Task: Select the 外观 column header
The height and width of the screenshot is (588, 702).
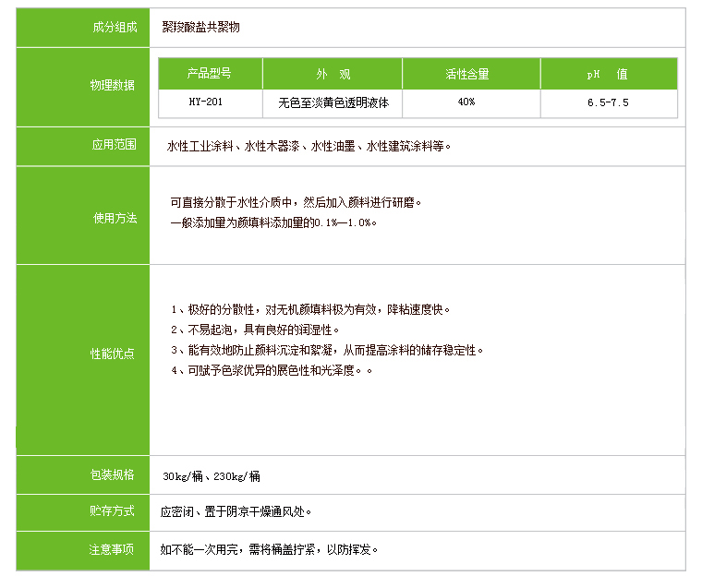Action: point(333,74)
